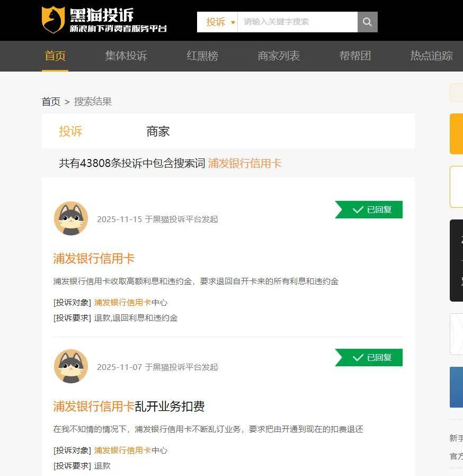This screenshot has height=476, width=463.
Task: Click the first complainant's cat avatar
Action: pyautogui.click(x=72, y=218)
